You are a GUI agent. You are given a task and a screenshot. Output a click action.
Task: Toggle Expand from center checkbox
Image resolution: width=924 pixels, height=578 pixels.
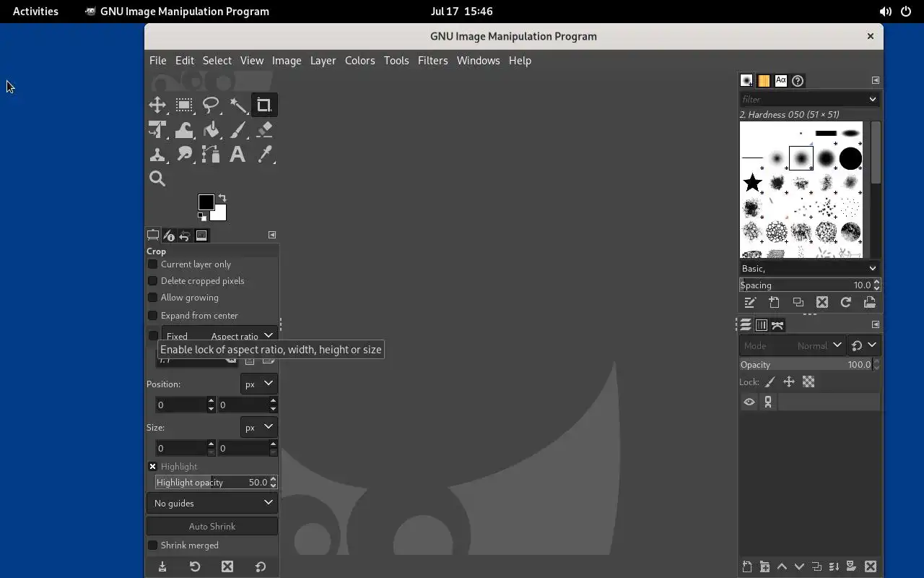[x=153, y=316]
